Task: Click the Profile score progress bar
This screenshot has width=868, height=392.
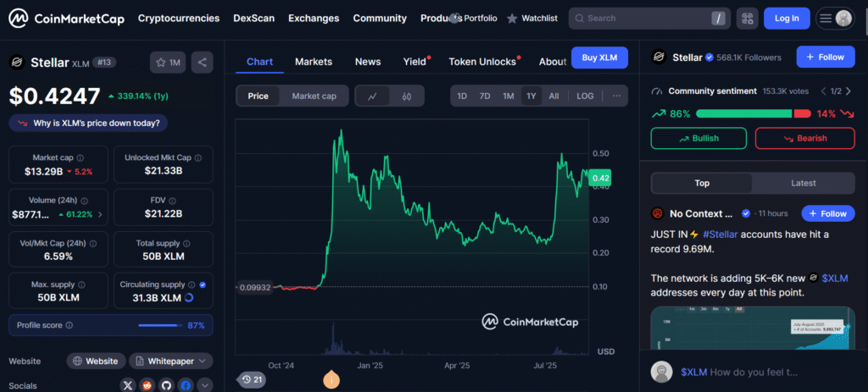Action: 160,325
